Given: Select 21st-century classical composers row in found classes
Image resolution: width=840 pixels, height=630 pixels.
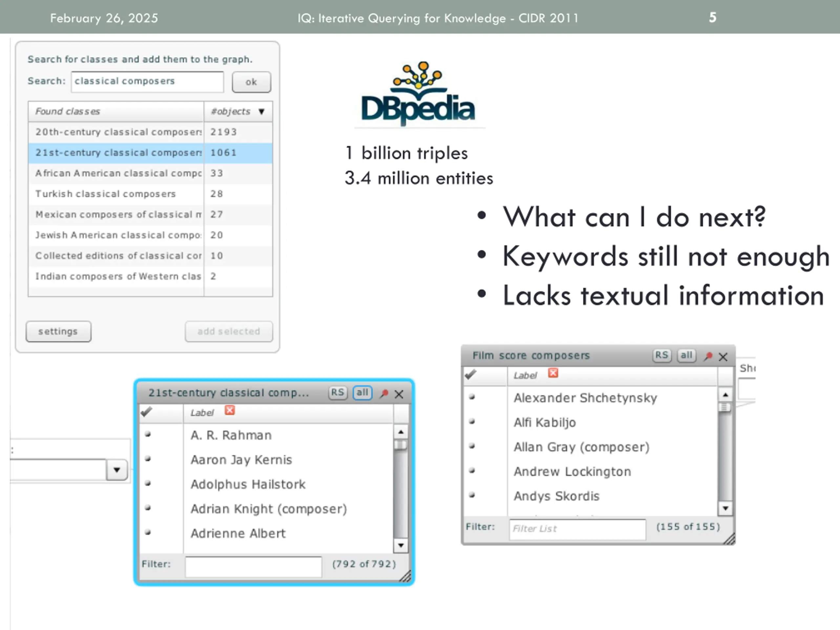Looking at the screenshot, I should click(x=150, y=153).
